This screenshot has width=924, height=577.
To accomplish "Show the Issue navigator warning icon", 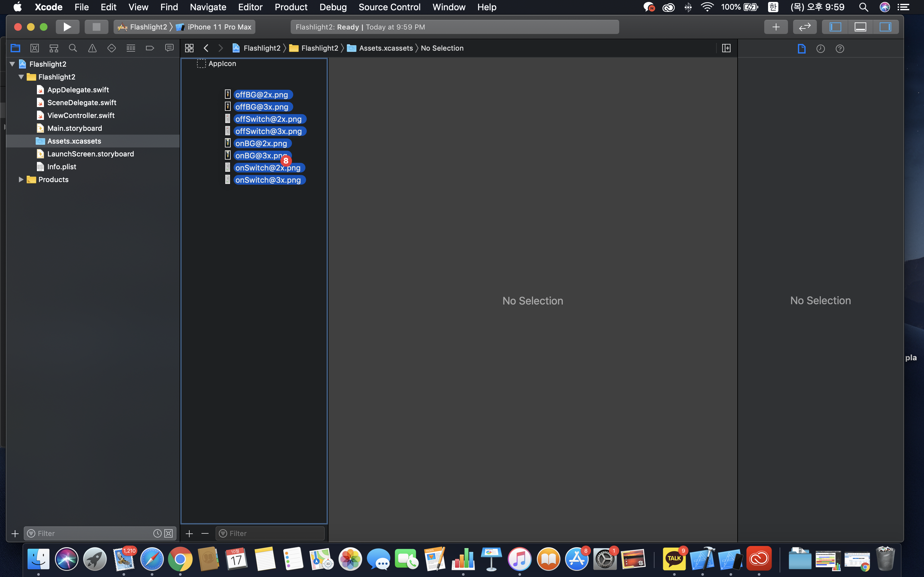I will 92,48.
